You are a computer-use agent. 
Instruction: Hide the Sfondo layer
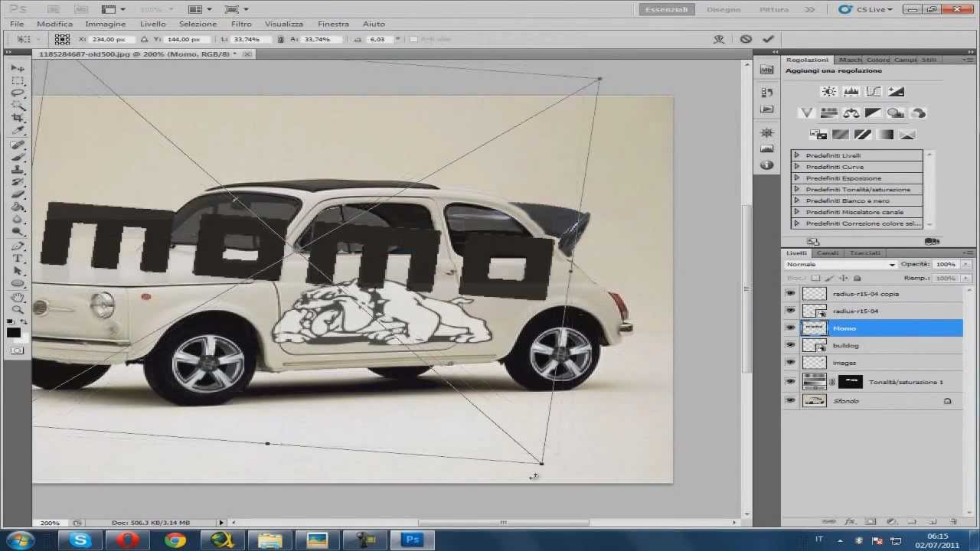coord(791,400)
